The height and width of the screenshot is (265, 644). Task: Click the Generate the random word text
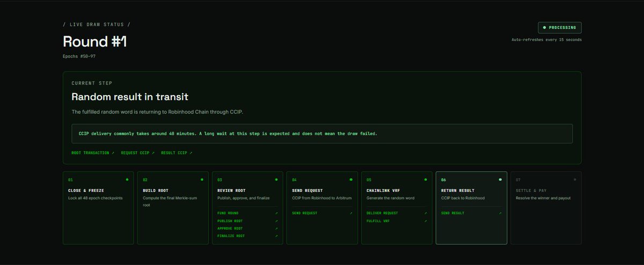(392, 198)
